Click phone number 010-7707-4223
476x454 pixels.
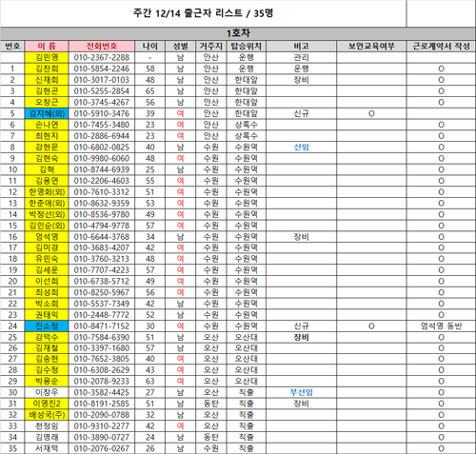click(102, 270)
